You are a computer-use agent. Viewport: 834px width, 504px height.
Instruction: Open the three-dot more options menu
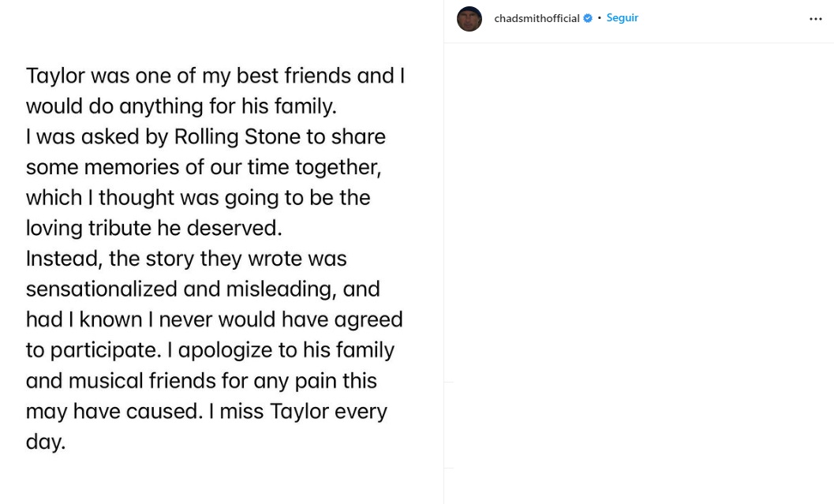816,19
